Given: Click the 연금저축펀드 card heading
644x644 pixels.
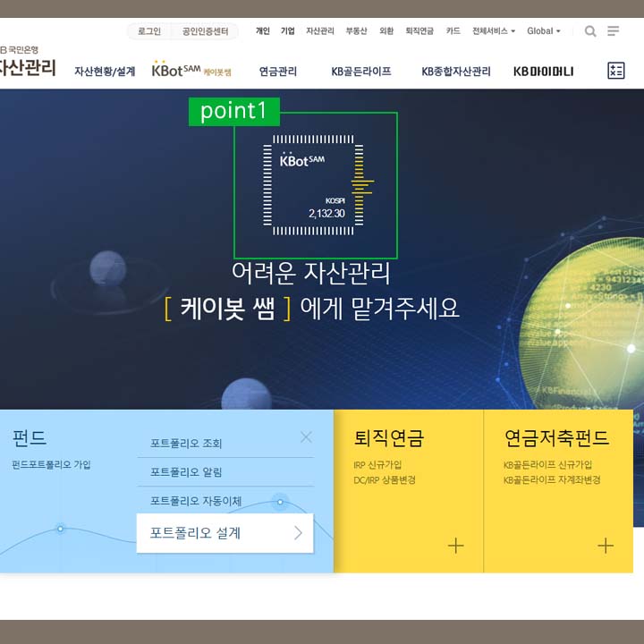Looking at the screenshot, I should tap(556, 437).
